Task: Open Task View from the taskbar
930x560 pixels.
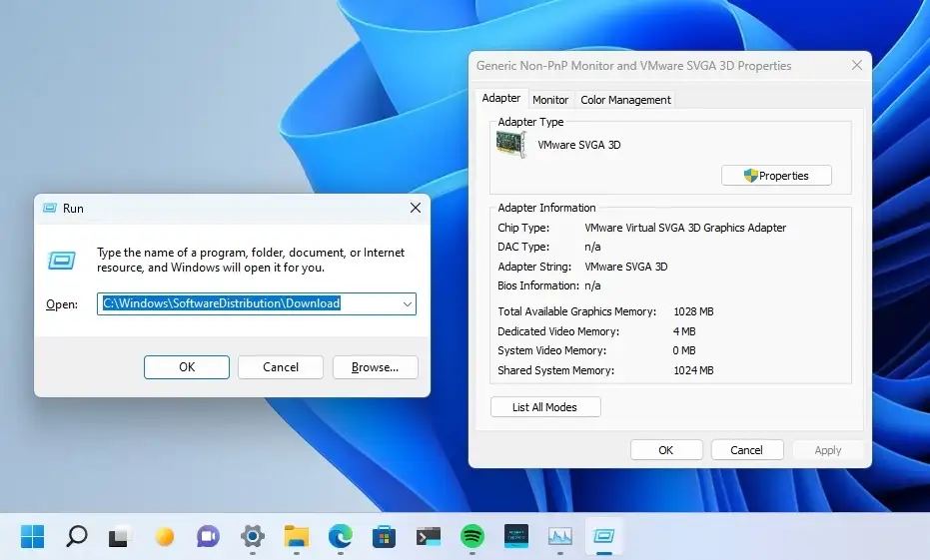Action: (x=120, y=537)
